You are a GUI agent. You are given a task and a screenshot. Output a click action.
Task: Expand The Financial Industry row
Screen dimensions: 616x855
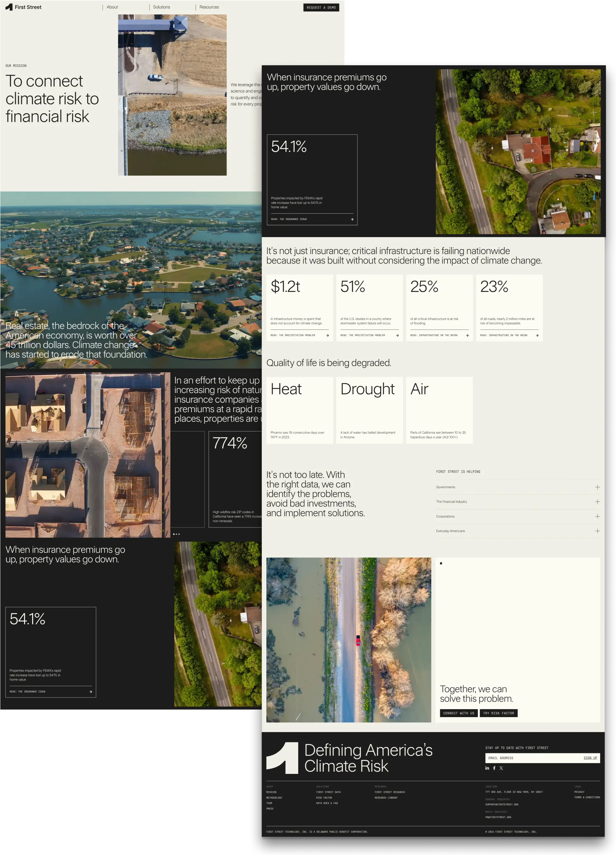518,502
